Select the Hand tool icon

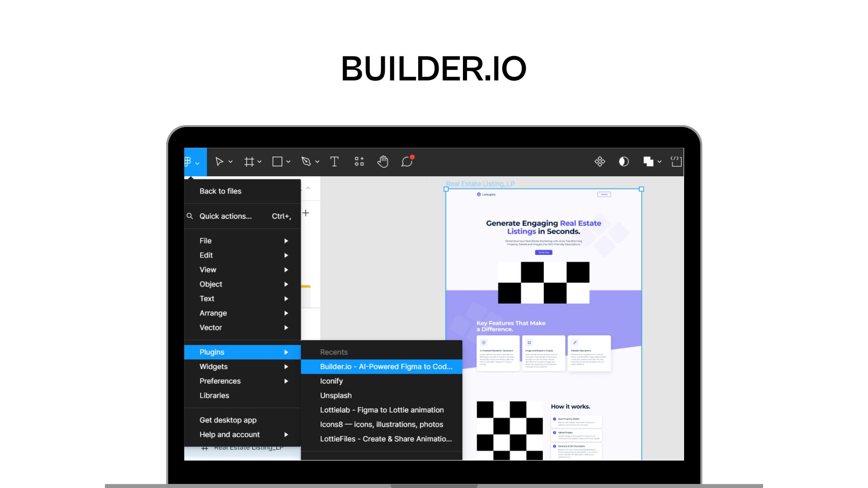click(x=382, y=162)
